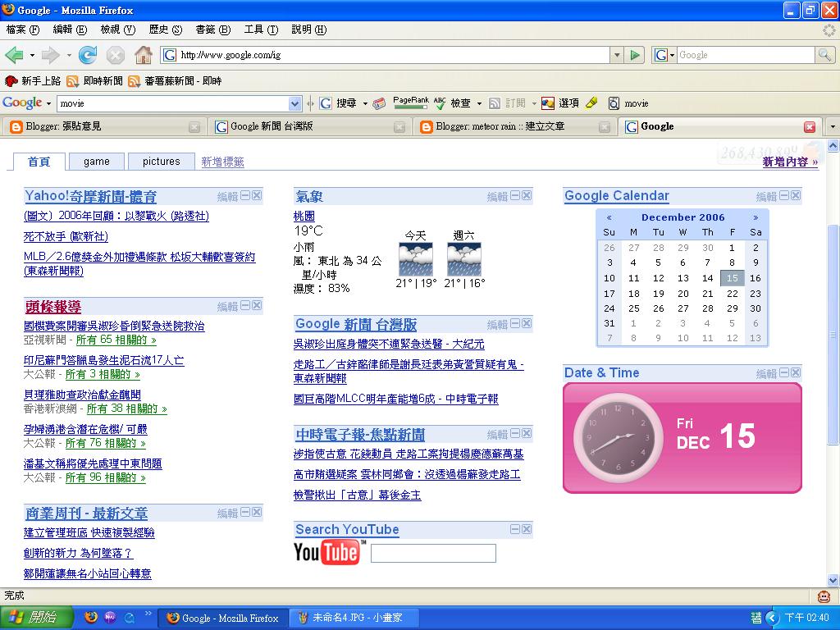The image size is (840, 630).
Task: Click inside the YouTube search field
Action: tap(433, 554)
